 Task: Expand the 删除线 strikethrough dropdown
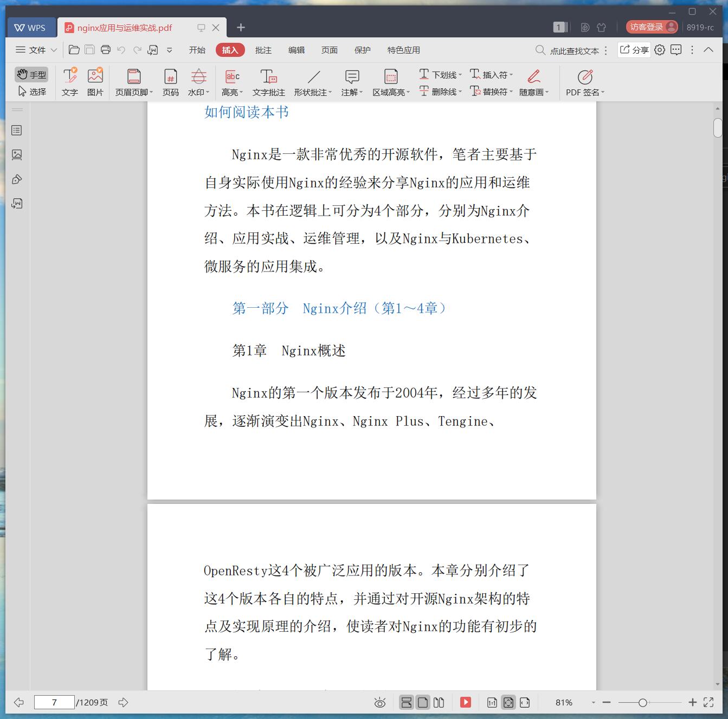tap(460, 92)
